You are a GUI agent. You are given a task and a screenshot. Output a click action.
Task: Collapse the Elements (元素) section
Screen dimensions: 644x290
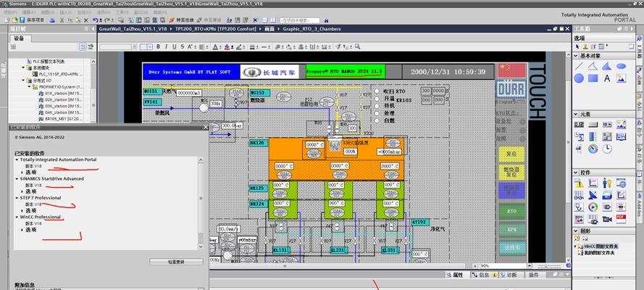click(576, 115)
